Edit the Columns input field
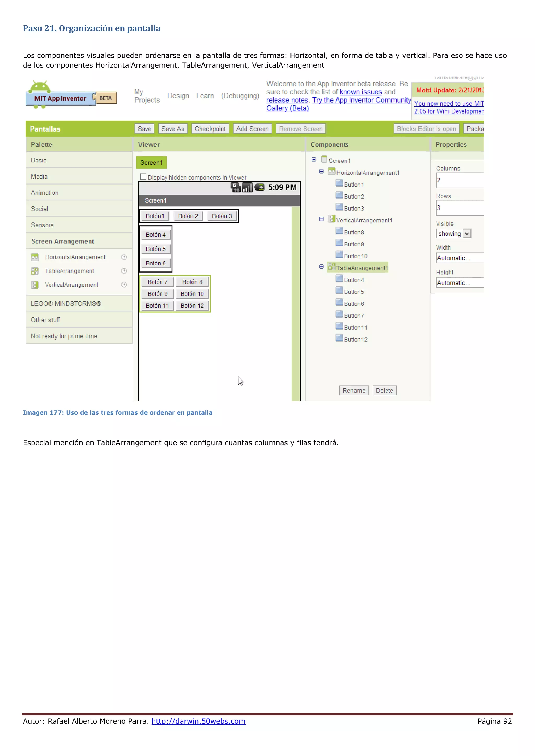The image size is (535, 756). 460,180
